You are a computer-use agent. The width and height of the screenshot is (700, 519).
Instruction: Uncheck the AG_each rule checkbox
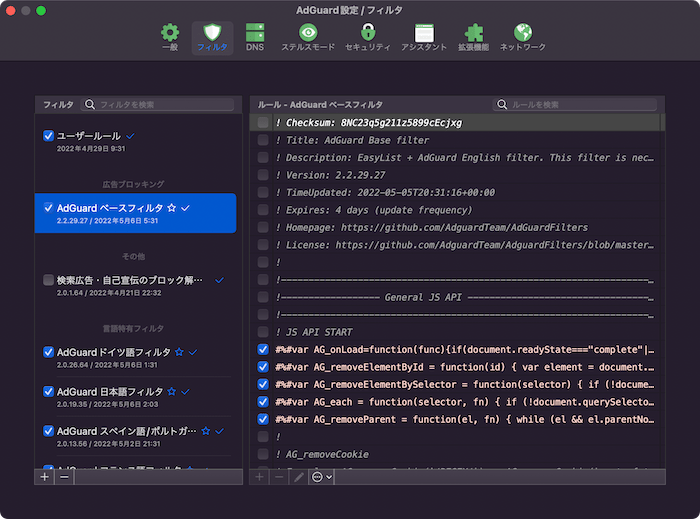(263, 402)
